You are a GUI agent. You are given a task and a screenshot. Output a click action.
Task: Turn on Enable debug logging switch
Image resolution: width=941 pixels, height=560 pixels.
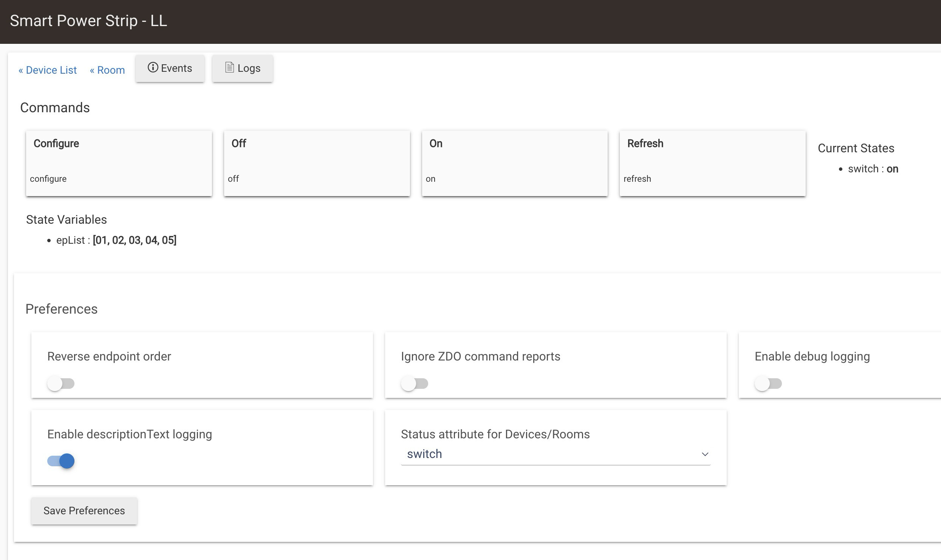coord(768,384)
